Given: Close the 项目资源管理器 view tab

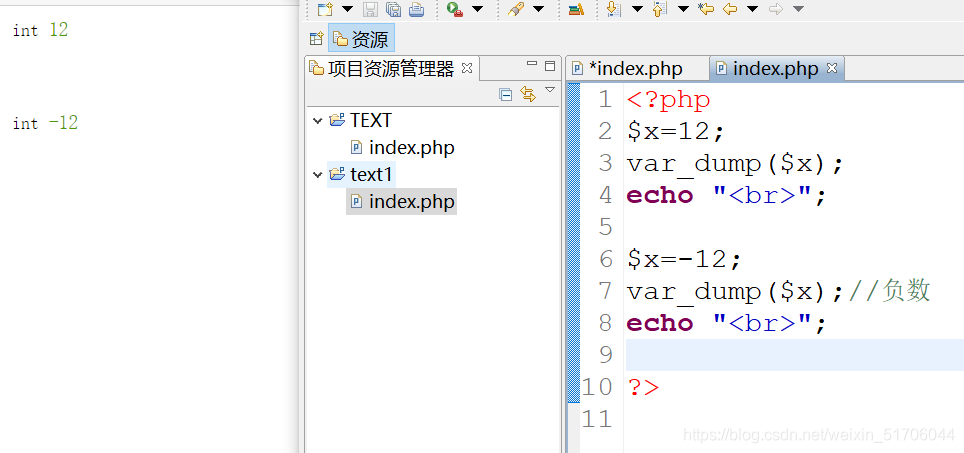Looking at the screenshot, I should (x=467, y=68).
